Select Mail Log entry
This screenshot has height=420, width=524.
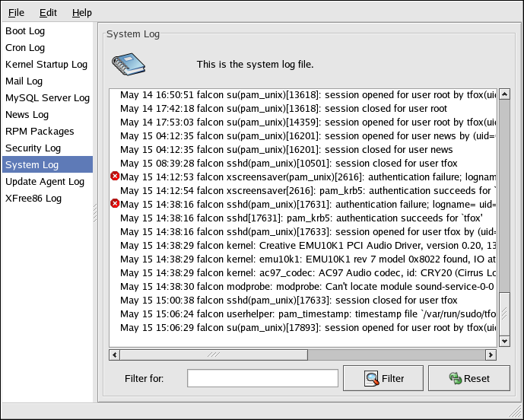[24, 81]
